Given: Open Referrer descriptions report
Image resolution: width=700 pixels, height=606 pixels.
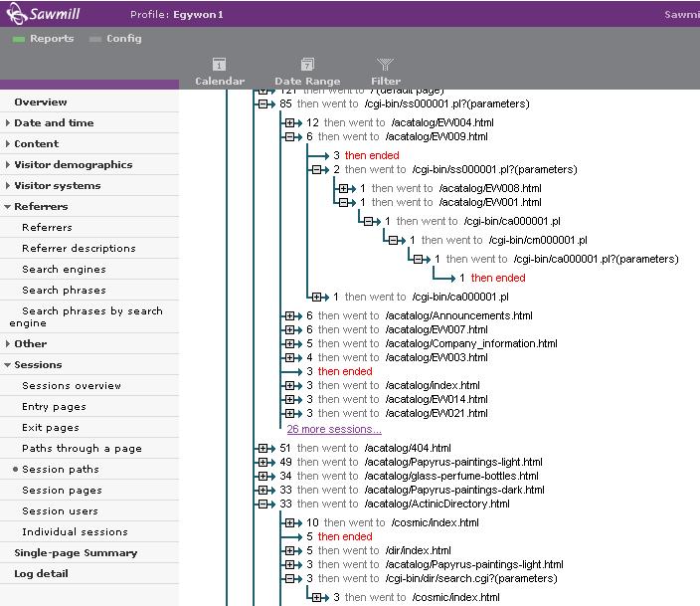Looking at the screenshot, I should 79,248.
